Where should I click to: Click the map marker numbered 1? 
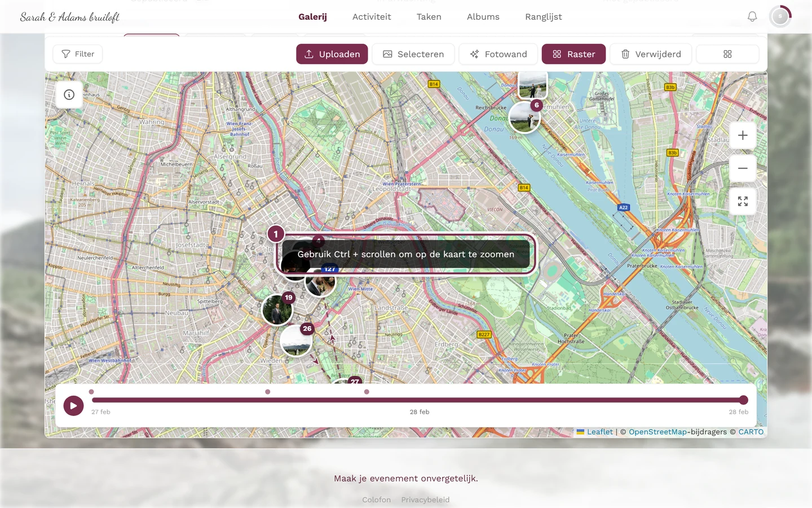pyautogui.click(x=276, y=234)
